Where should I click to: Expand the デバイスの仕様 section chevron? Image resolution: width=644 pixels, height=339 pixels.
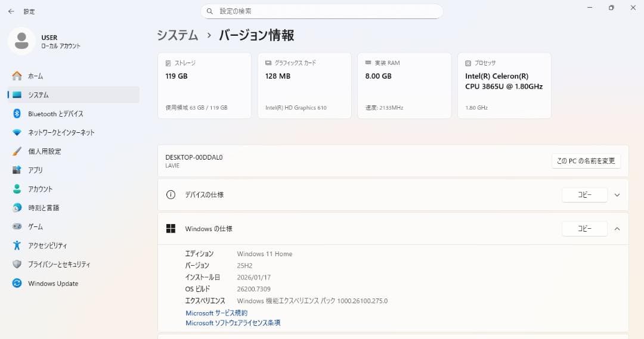click(617, 195)
